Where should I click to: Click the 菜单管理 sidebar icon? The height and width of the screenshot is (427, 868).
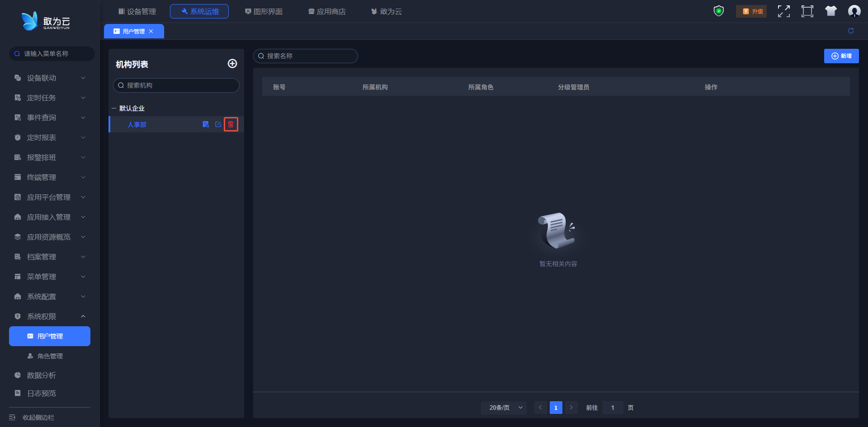click(x=18, y=277)
